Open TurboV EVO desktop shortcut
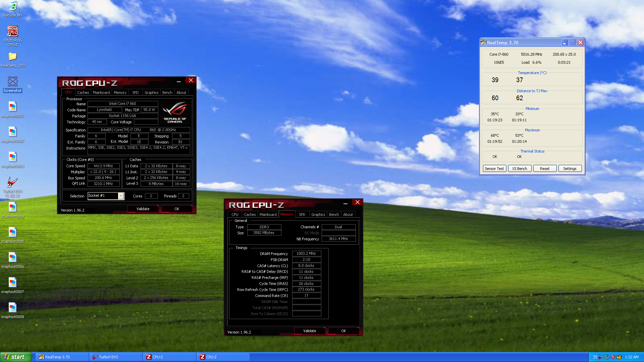644x362 pixels. tap(12, 187)
